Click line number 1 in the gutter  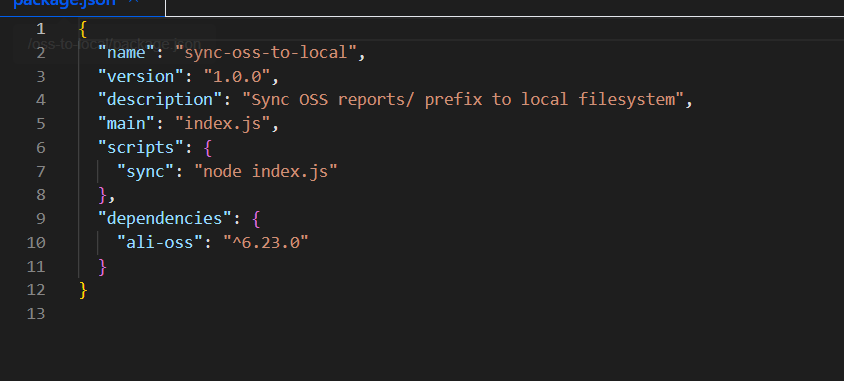pyautogui.click(x=40, y=29)
